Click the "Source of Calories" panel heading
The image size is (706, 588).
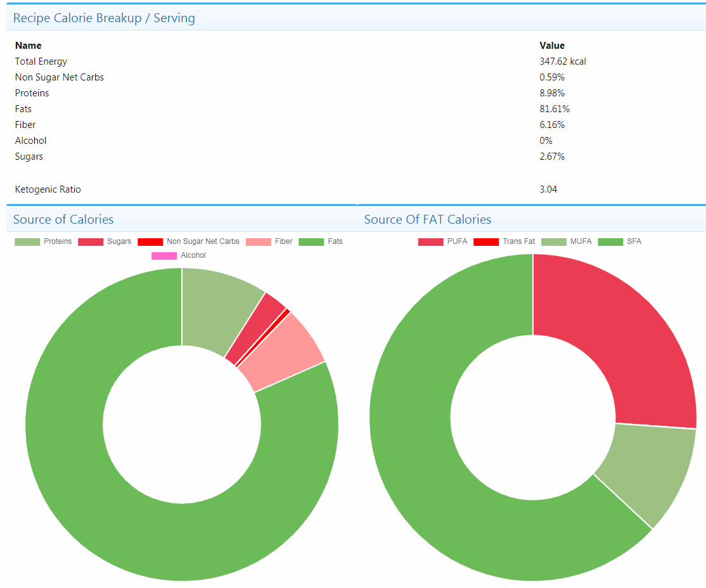point(63,219)
